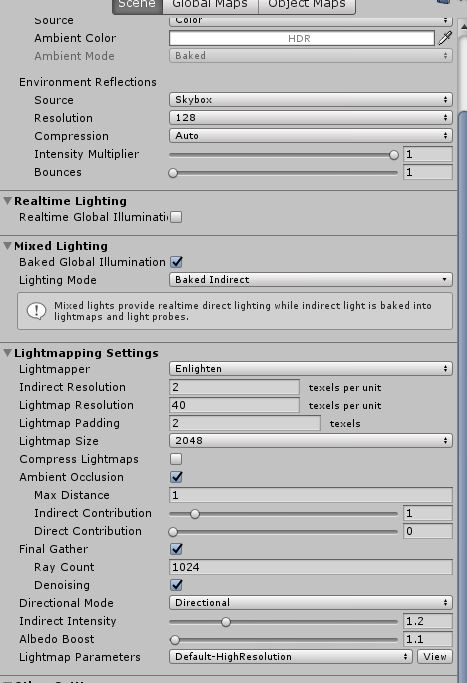This screenshot has height=683, width=467.
Task: Enable the Compress Lightmaps checkbox
Action: click(x=176, y=459)
